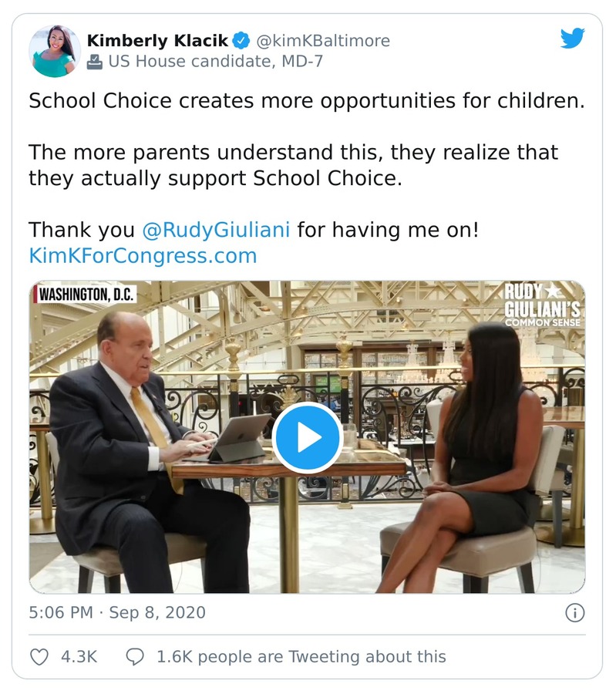Open the @RudyGiuliani mention link

217,230
